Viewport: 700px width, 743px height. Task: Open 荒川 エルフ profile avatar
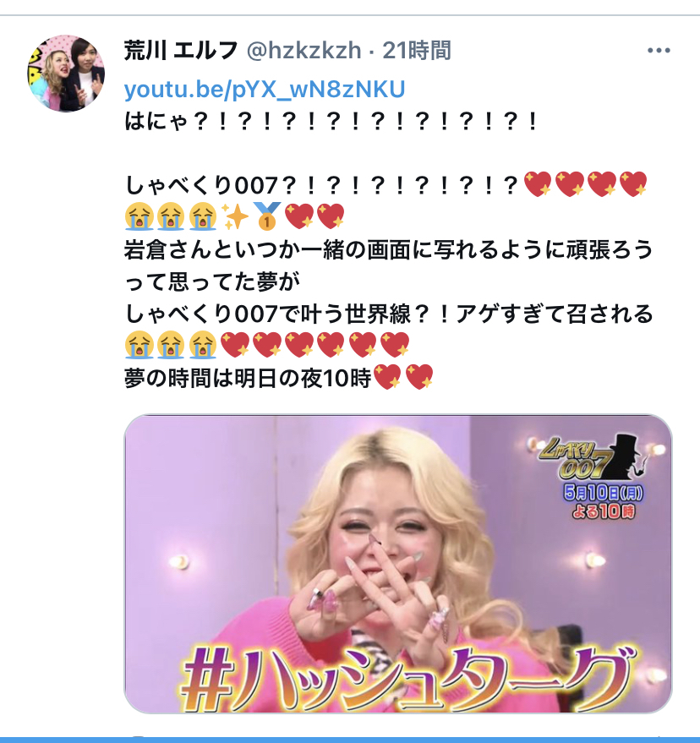66,74
